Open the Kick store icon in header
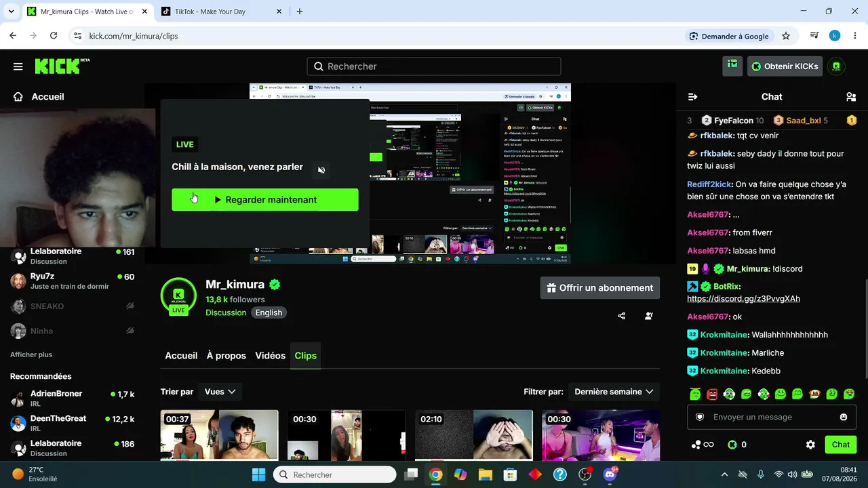The image size is (868, 488). pyautogui.click(x=732, y=66)
